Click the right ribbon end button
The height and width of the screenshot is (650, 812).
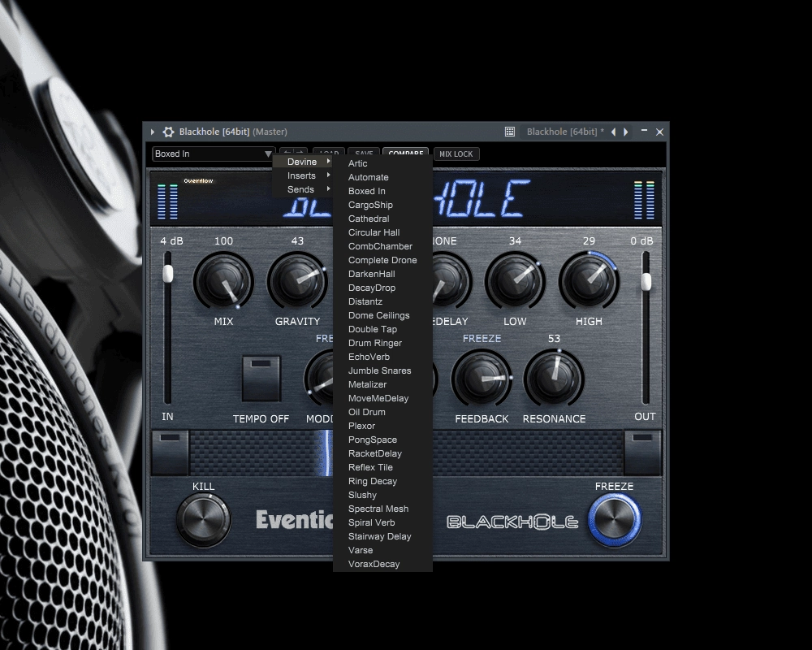point(642,453)
